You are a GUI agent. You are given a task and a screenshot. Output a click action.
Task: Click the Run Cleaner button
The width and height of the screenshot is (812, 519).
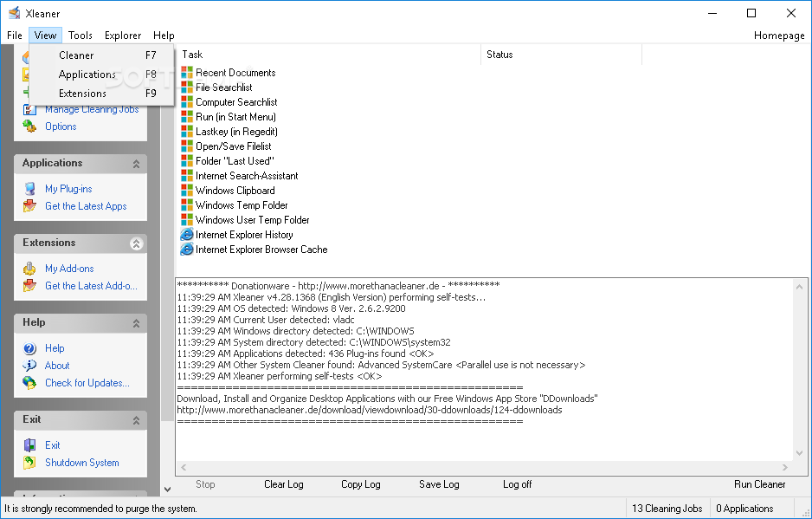tap(760, 484)
